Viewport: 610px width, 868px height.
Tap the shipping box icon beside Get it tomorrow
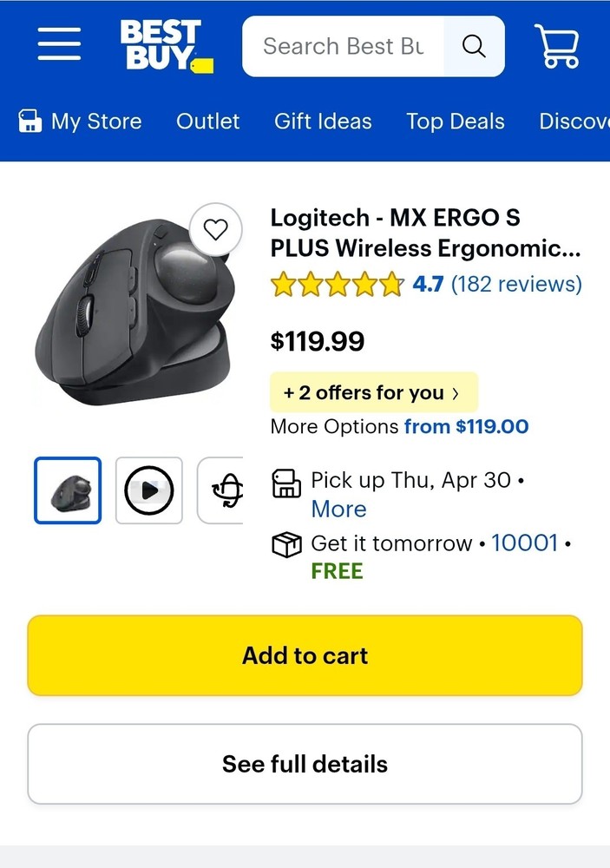286,544
